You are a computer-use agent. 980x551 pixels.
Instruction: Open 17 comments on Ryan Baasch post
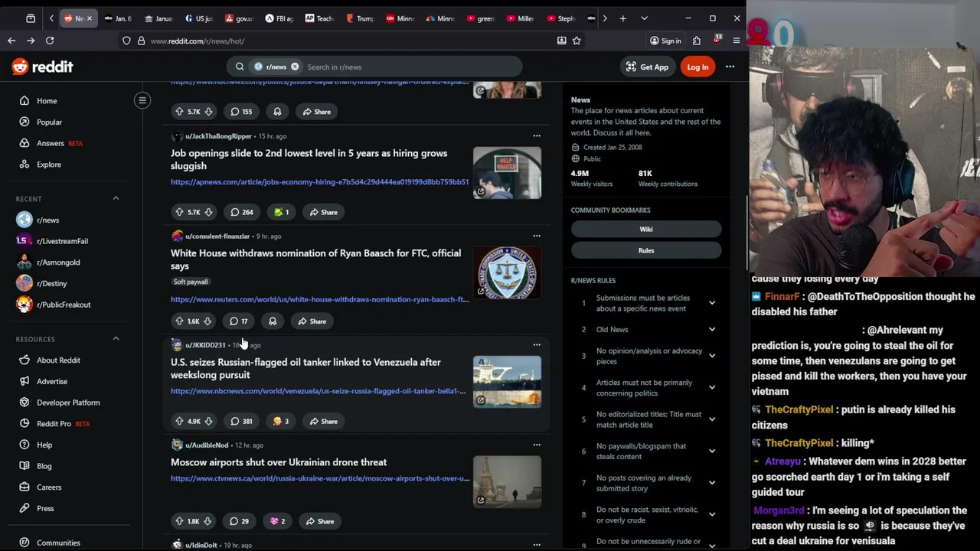coord(238,321)
